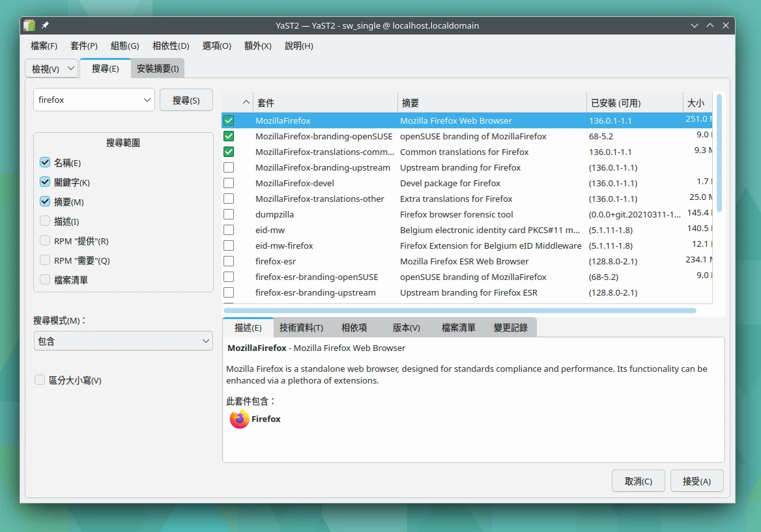Click the YaST application icon in title bar

[x=29, y=25]
